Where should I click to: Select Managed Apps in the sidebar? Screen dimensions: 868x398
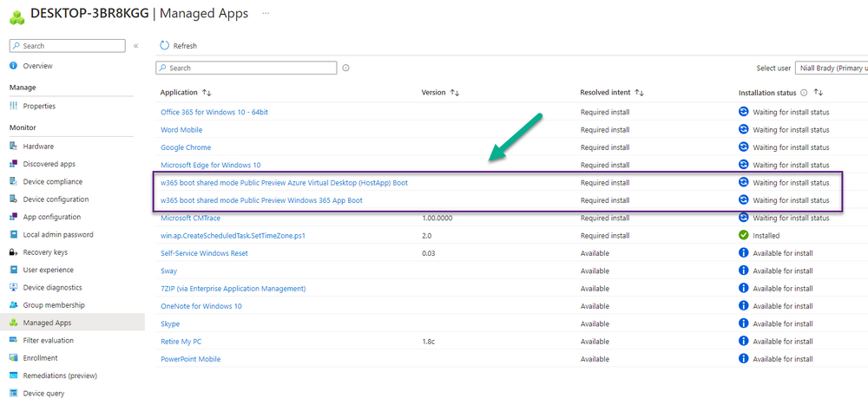(x=47, y=323)
